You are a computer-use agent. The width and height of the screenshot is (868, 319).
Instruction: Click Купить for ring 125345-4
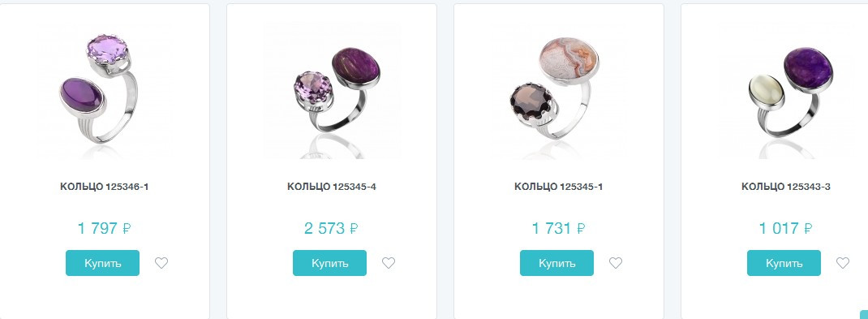click(x=329, y=263)
